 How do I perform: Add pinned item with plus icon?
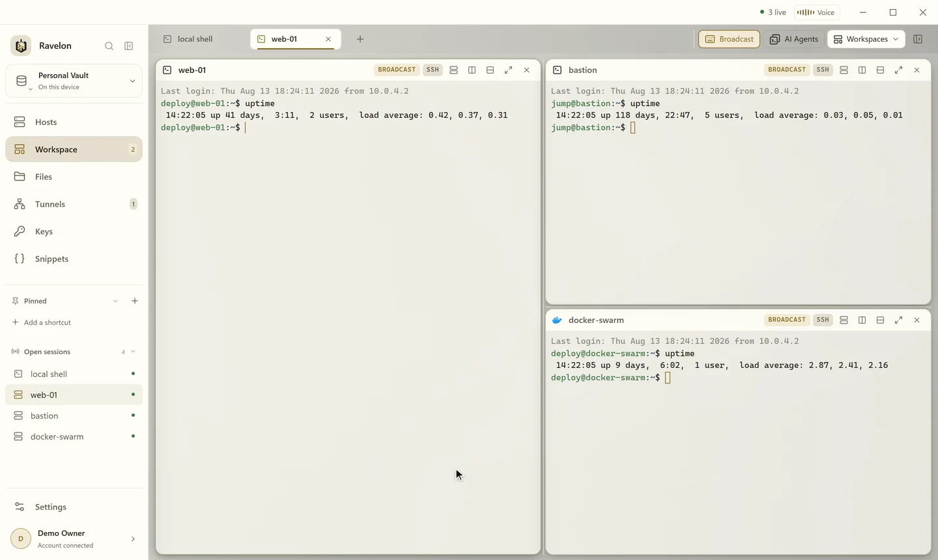135,301
